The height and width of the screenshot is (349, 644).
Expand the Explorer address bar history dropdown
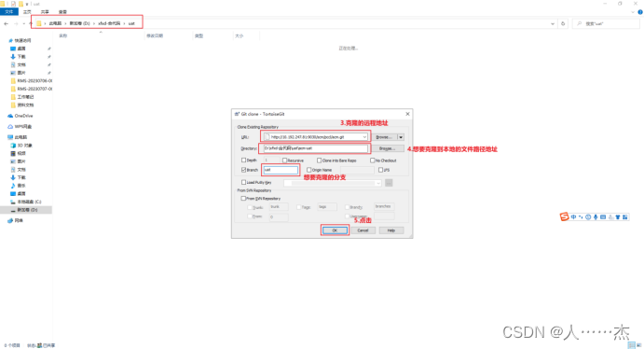click(553, 23)
